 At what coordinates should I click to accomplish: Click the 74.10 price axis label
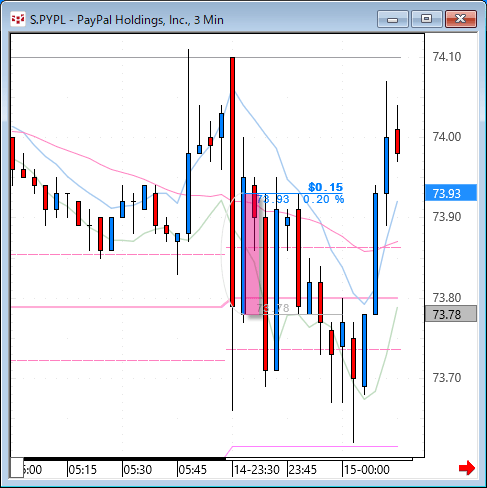point(447,57)
